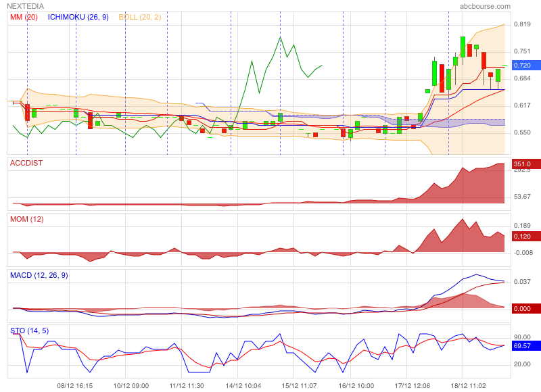Click the 15/12 11:07 time label
The width and height of the screenshot is (541, 392).
pyautogui.click(x=299, y=386)
